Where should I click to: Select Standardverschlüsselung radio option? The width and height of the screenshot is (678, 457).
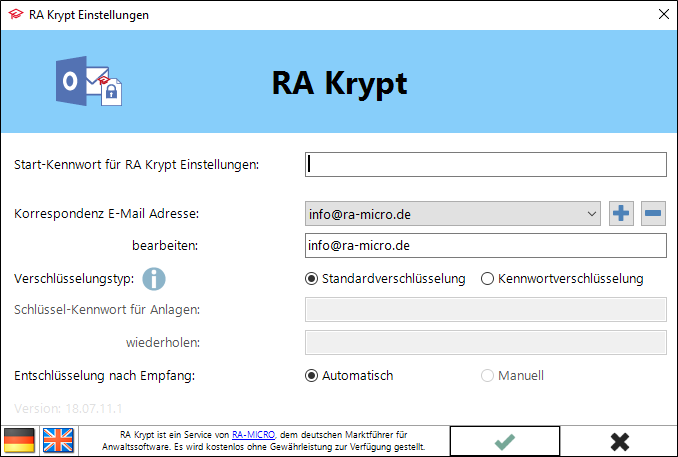click(x=311, y=279)
